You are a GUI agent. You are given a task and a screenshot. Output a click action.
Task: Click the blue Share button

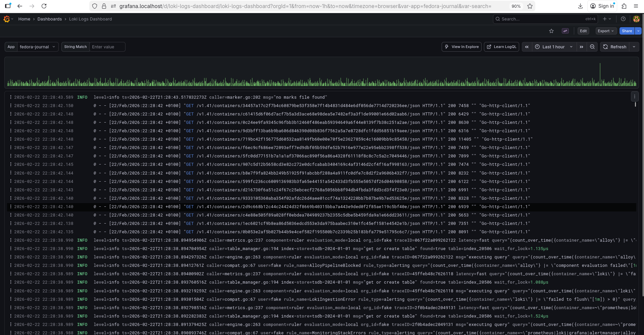point(627,31)
